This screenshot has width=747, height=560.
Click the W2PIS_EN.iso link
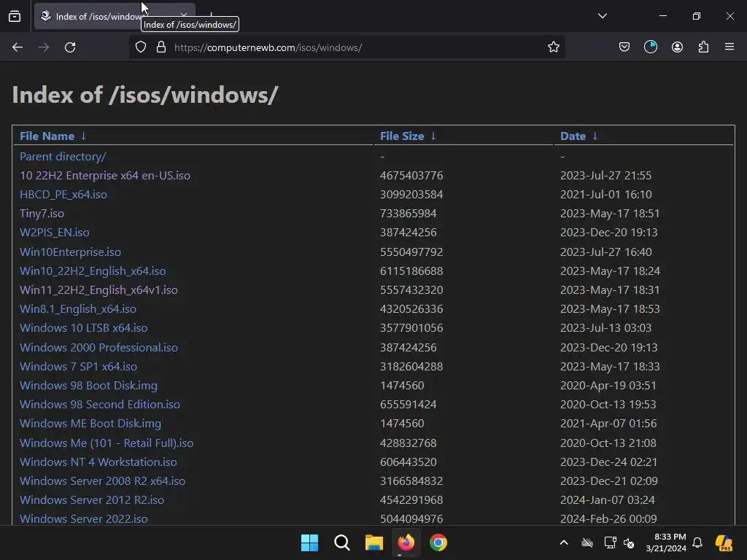[54, 233]
